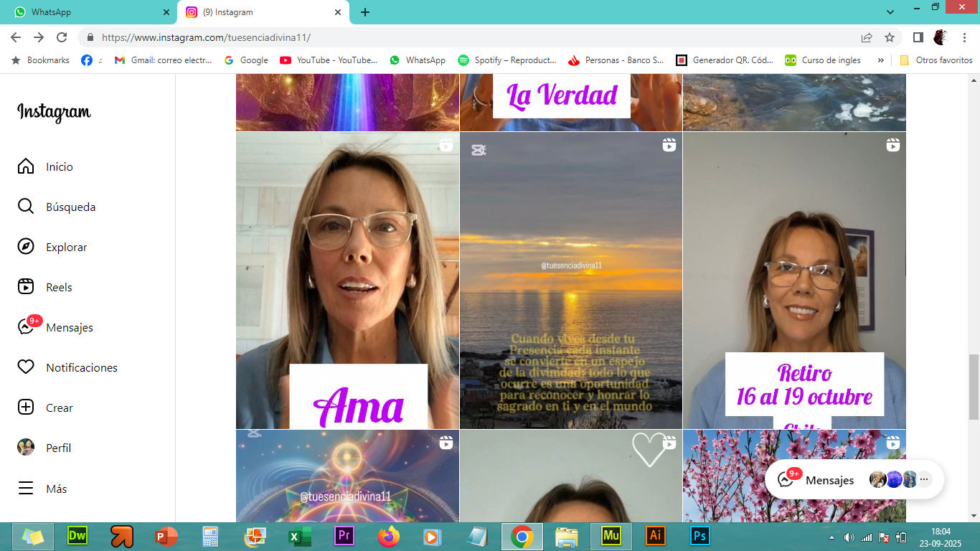Go to Reels in sidebar

coord(26,287)
